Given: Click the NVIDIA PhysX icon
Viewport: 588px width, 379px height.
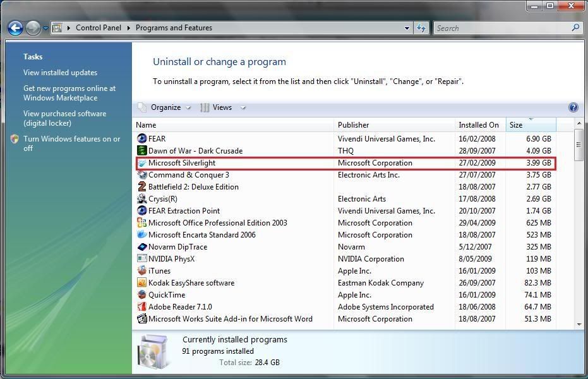Looking at the screenshot, I should [141, 258].
